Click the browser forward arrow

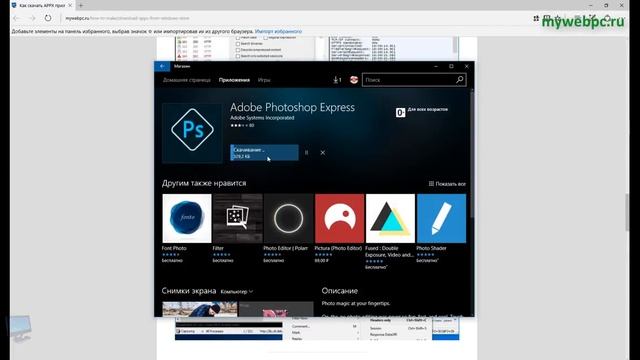pyautogui.click(x=32, y=18)
